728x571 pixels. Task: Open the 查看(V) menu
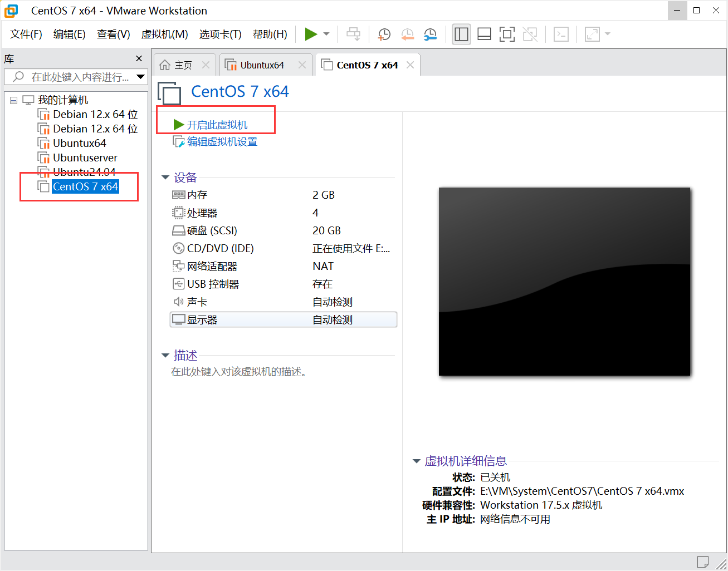click(114, 35)
